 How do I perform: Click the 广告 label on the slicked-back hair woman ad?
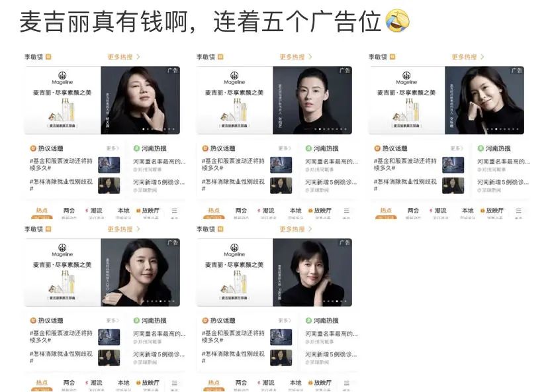344,70
